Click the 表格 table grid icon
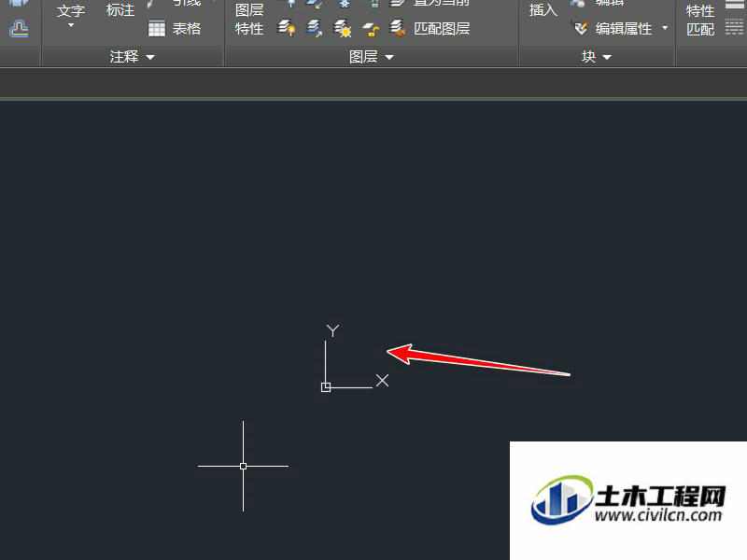This screenshot has width=747, height=560. (156, 29)
